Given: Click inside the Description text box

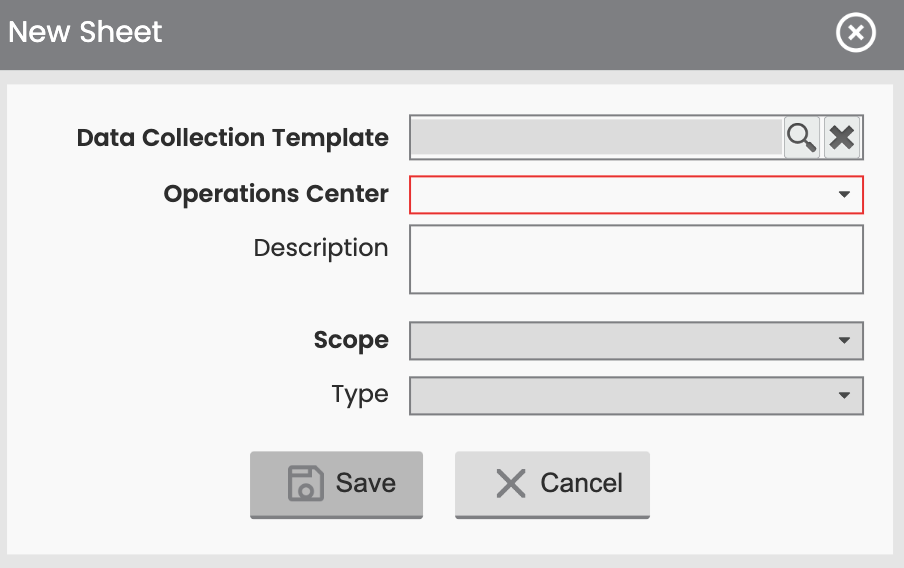Looking at the screenshot, I should 636,259.
